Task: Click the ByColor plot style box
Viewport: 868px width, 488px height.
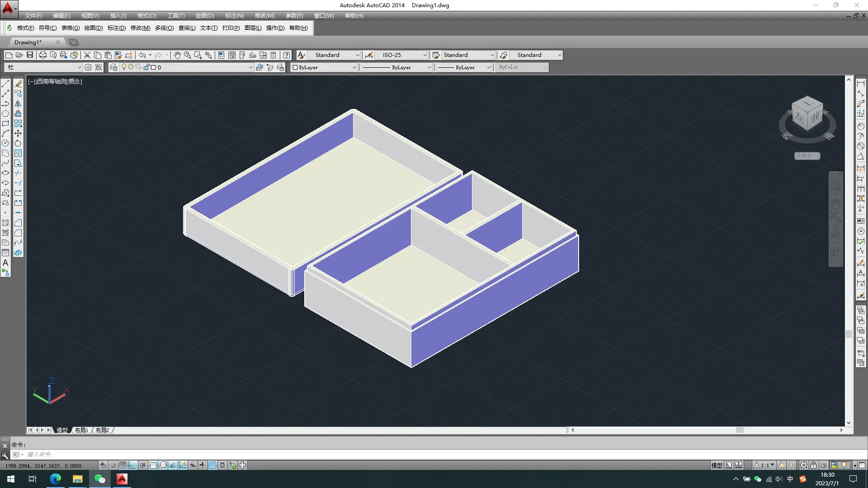Action: (521, 67)
